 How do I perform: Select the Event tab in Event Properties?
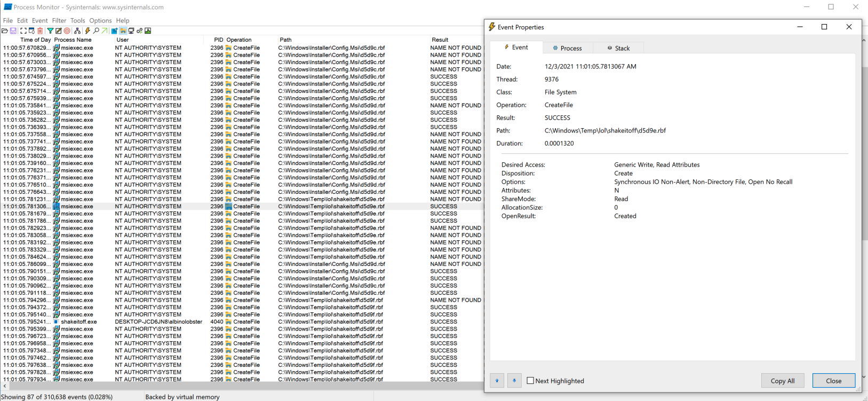pos(516,48)
